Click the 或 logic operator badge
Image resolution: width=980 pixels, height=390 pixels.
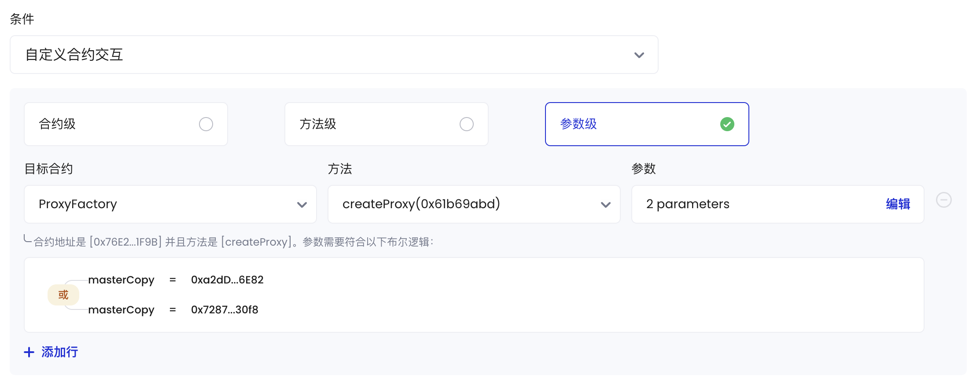click(63, 295)
